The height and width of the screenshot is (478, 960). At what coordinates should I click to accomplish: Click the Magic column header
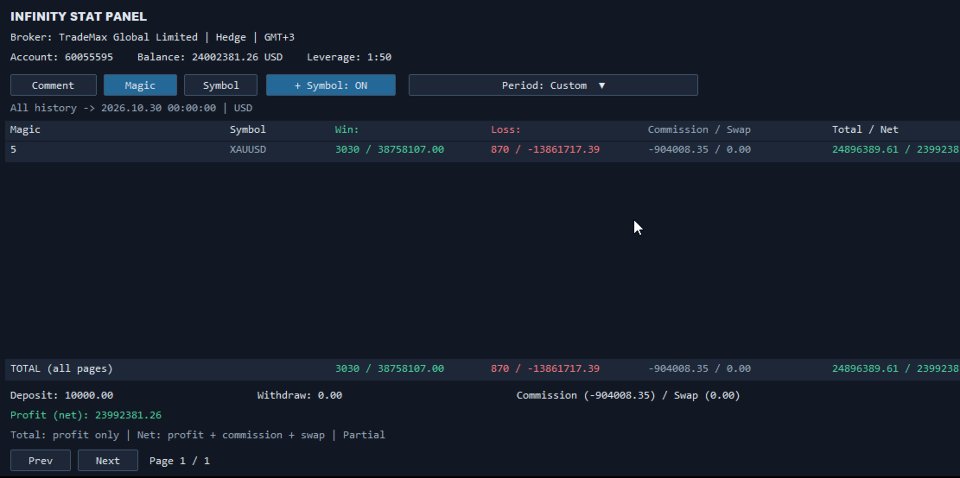click(x=26, y=130)
